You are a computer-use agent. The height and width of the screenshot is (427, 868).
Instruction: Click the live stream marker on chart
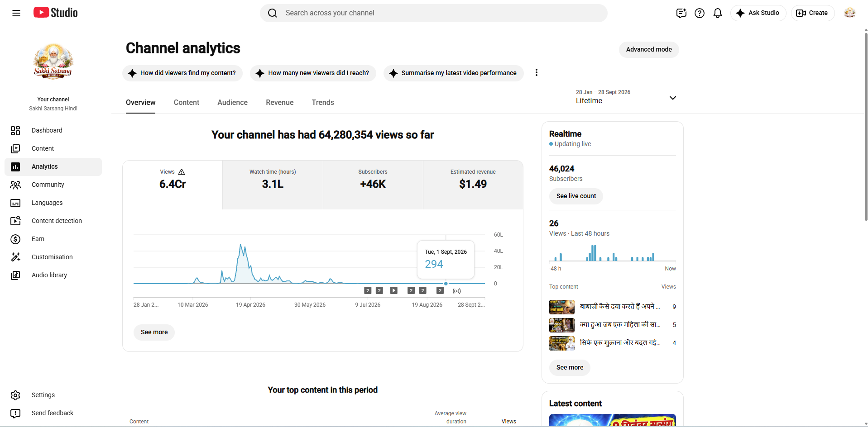(x=457, y=291)
